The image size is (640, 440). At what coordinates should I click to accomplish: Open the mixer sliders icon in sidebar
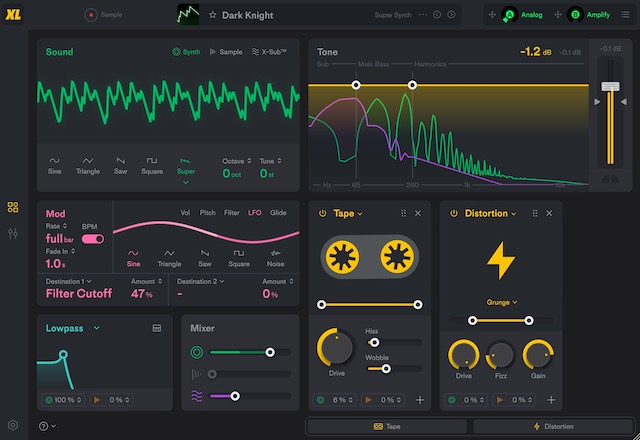coord(13,233)
